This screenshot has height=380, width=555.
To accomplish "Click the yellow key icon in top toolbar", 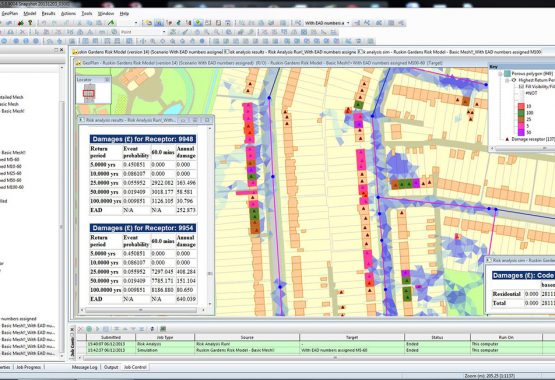I will (x=30, y=23).
